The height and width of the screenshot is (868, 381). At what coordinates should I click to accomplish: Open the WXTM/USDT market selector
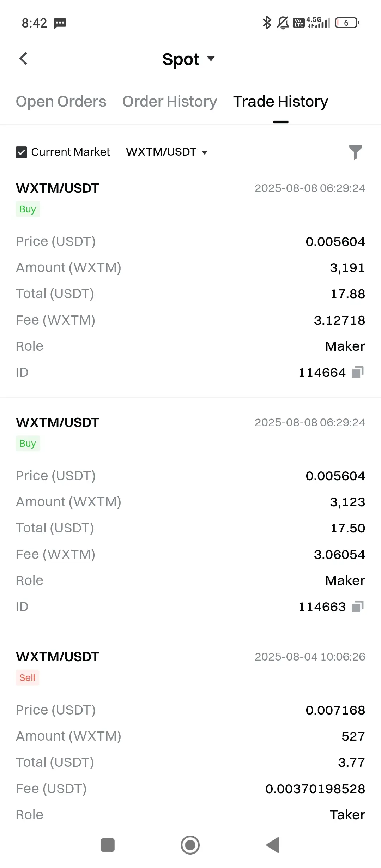pos(167,152)
